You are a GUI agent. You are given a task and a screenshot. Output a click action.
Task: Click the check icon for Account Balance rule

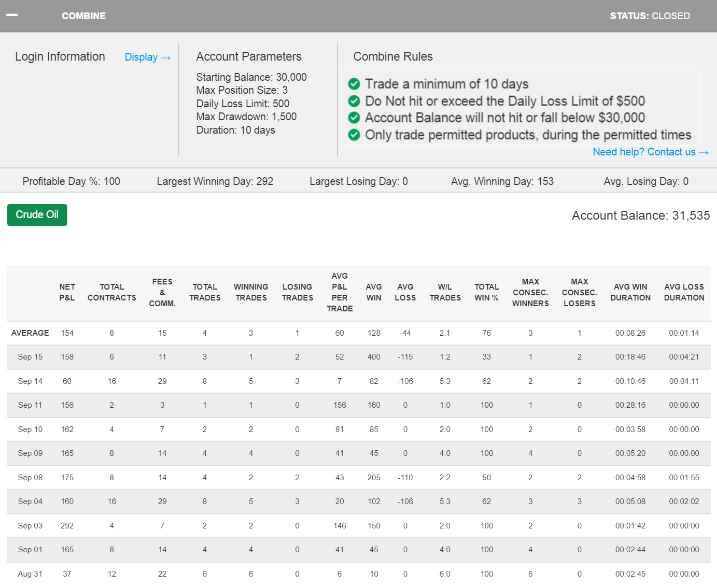[354, 118]
